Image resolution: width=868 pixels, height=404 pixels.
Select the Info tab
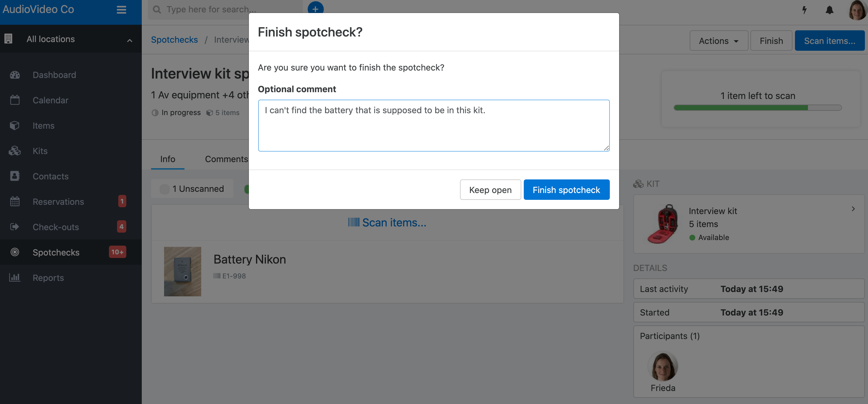tap(167, 159)
